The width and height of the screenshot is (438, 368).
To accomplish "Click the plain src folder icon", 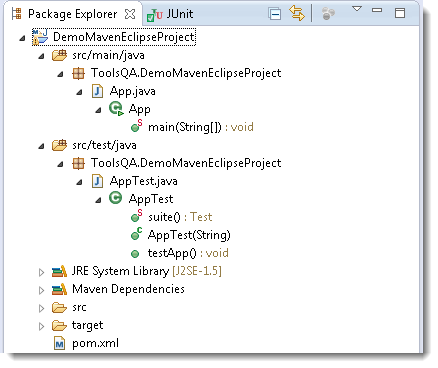I will [59, 308].
